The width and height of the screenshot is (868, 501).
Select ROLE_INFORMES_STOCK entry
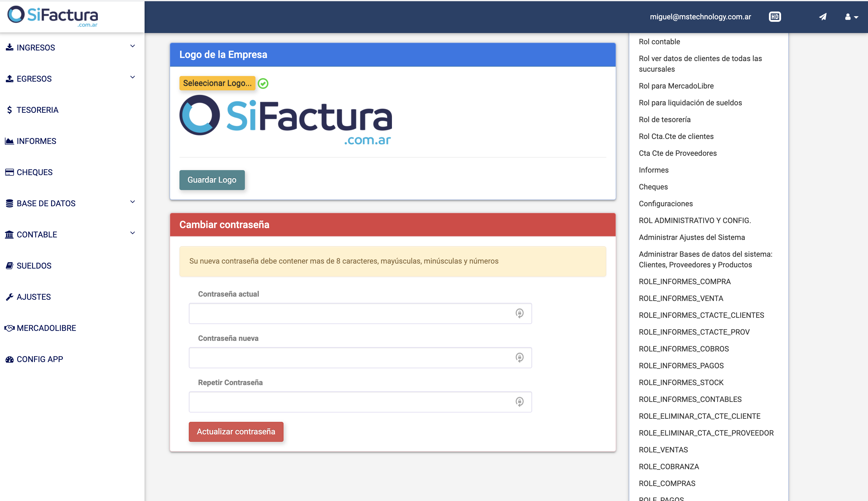pyautogui.click(x=681, y=383)
